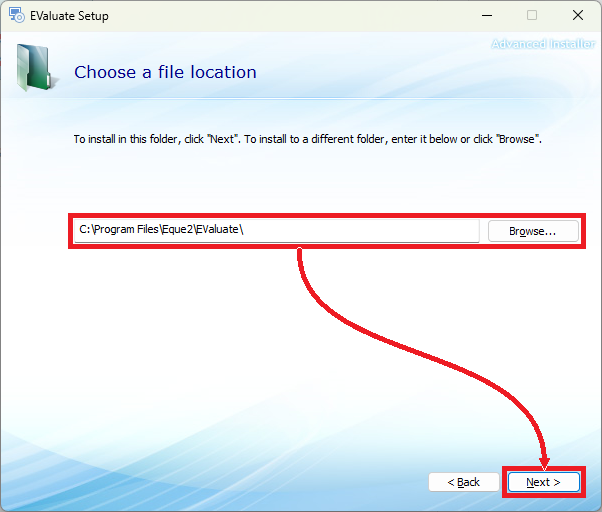Click "Eque2" in the folder path text
Image resolution: width=602 pixels, height=512 pixels.
(177, 230)
